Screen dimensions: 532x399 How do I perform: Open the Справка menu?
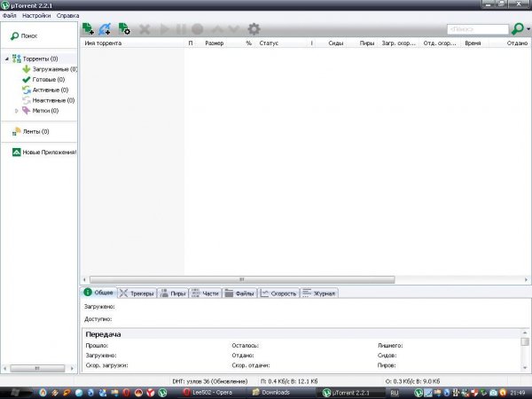pos(68,16)
